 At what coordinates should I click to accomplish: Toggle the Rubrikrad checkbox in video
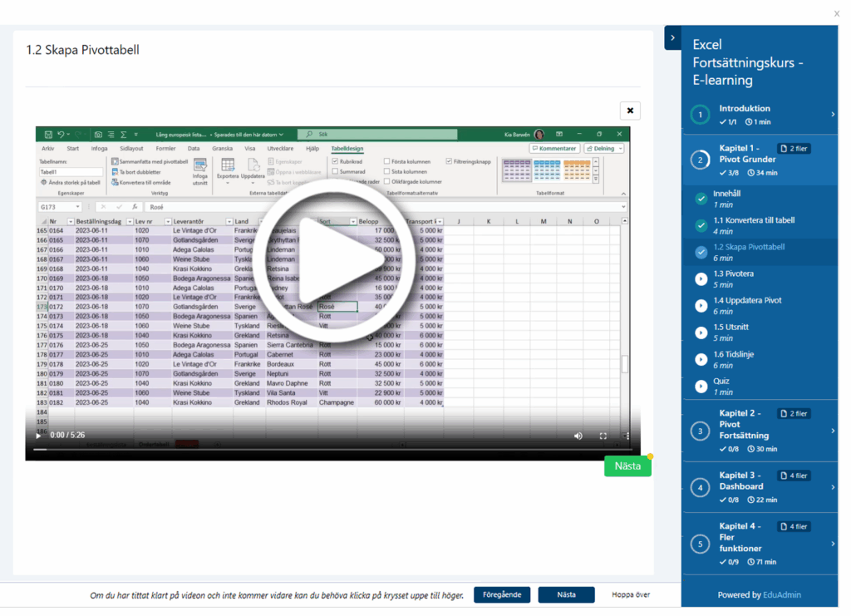click(x=336, y=161)
